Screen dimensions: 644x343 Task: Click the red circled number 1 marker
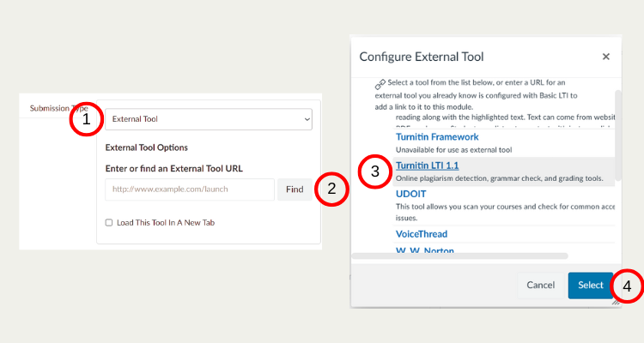tap(86, 119)
